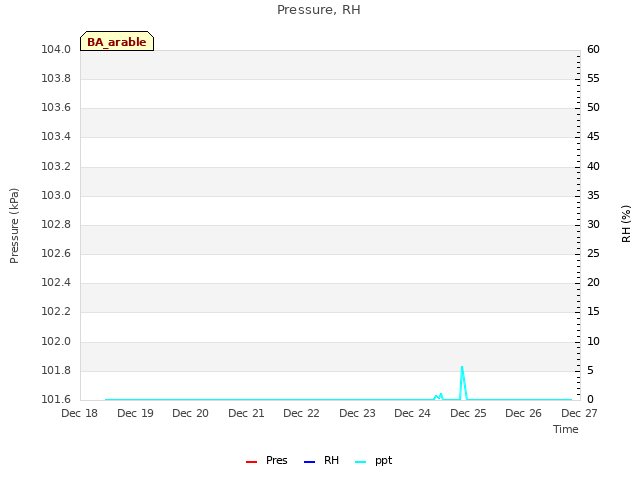Click the 102.8 pressure axis value
Viewport: 640px width, 480px height.
[56, 224]
